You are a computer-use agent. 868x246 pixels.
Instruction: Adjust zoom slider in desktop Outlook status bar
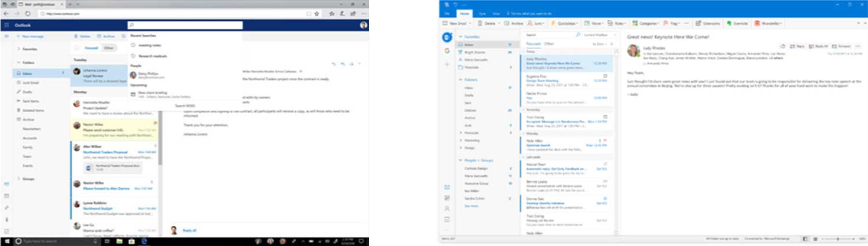tap(837, 239)
